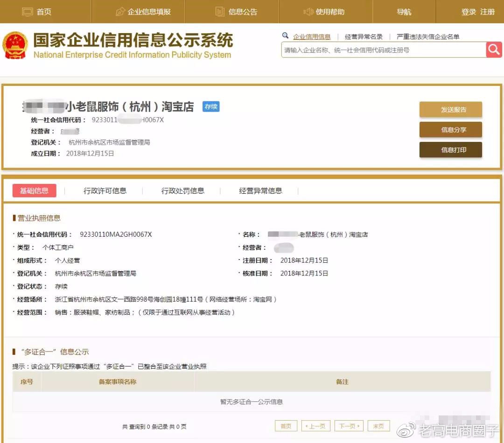Select the 经营异常名录 search category
504x443 pixels.
pyautogui.click(x=364, y=37)
